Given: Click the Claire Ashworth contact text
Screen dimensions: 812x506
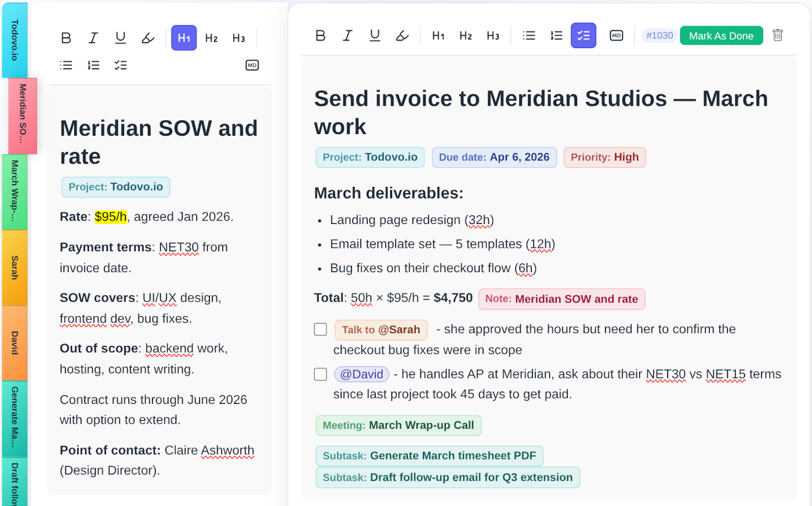Looking at the screenshot, I should point(209,450).
